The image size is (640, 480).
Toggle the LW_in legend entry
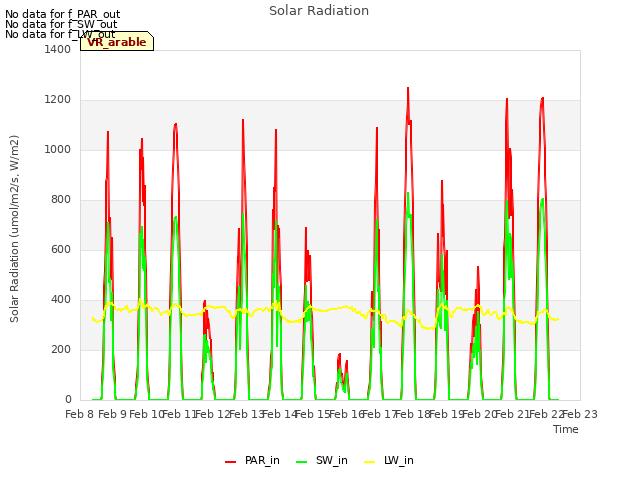click(x=389, y=460)
